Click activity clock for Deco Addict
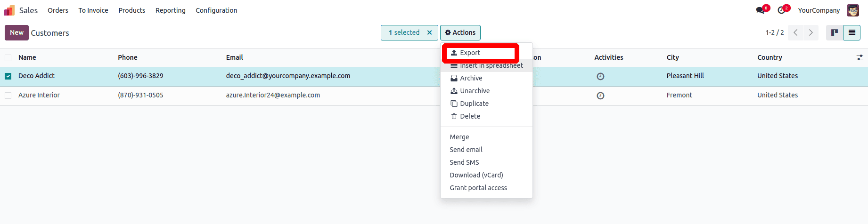Screen dimensions: 868x224 (x=600, y=76)
